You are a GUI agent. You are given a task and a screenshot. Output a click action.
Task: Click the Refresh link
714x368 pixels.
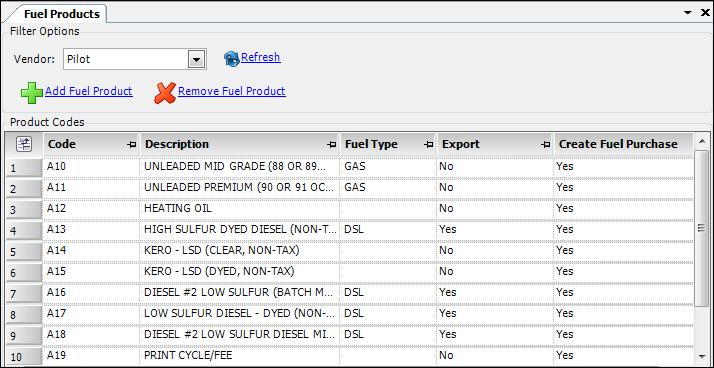[x=260, y=57]
